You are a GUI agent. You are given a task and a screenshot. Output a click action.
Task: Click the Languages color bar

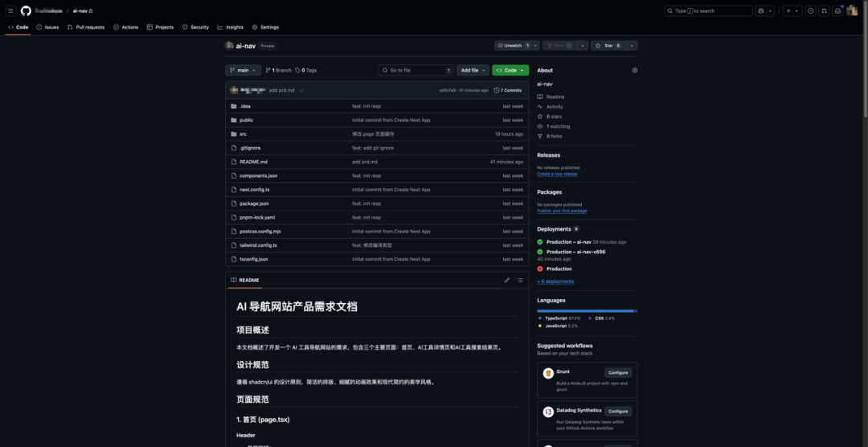(588, 311)
